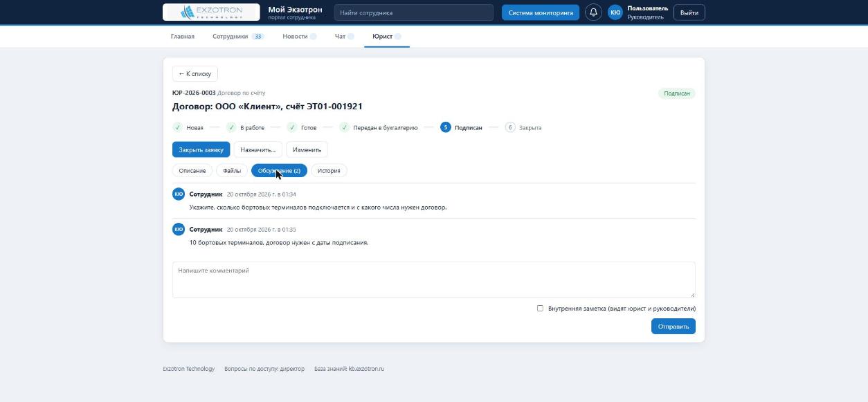This screenshot has width=868, height=402.
Task: Open the Назначить… dropdown
Action: click(258, 149)
